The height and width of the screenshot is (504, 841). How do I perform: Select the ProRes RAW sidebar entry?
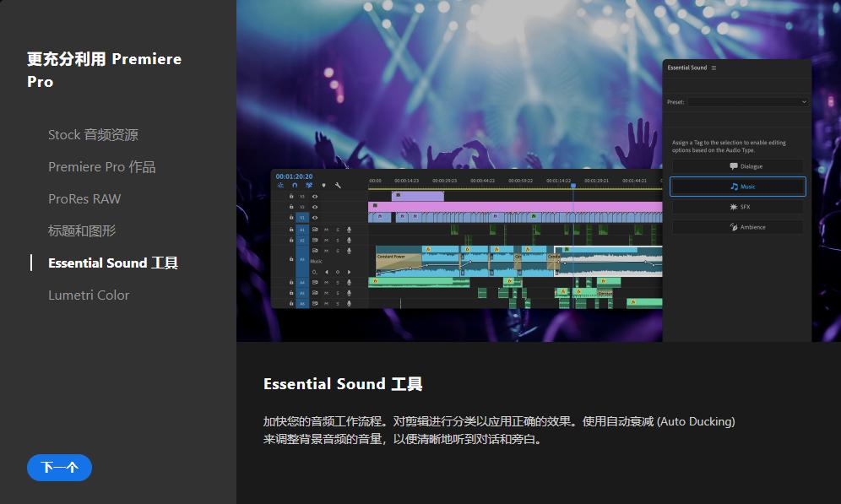click(84, 198)
